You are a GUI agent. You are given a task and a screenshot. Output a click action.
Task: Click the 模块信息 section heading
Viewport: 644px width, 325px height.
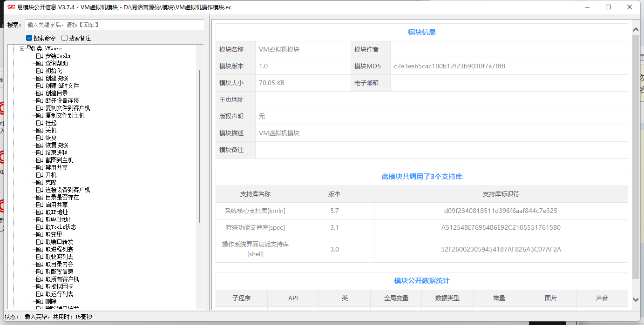pyautogui.click(x=421, y=32)
